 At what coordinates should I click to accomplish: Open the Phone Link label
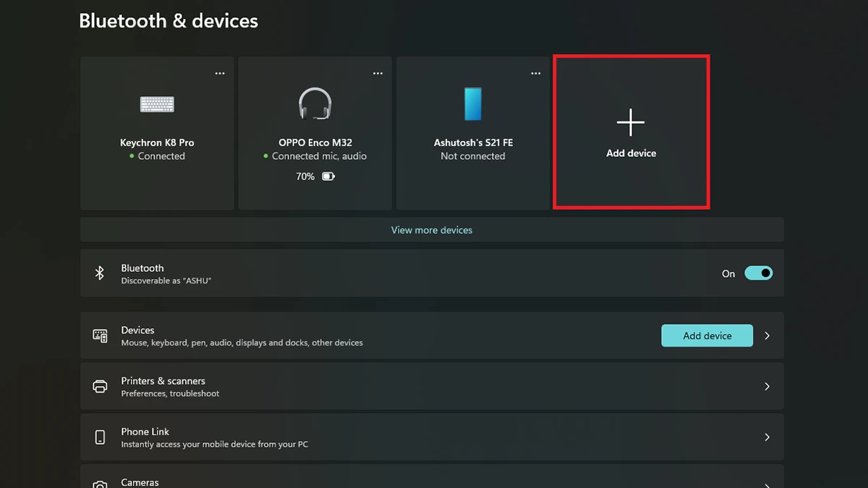pos(145,432)
